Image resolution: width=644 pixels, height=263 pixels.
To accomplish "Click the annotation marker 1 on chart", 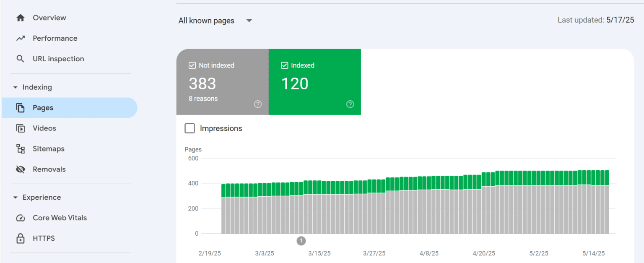I will click(301, 241).
